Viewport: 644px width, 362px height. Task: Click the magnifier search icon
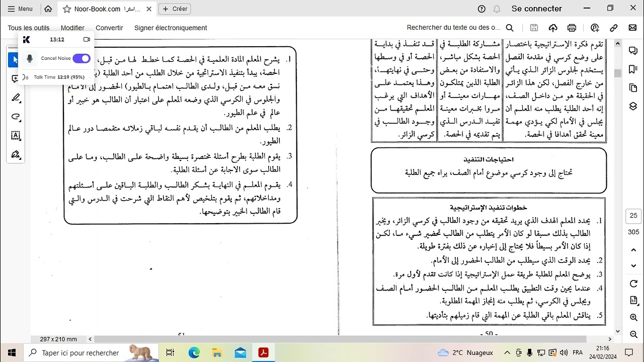(510, 28)
